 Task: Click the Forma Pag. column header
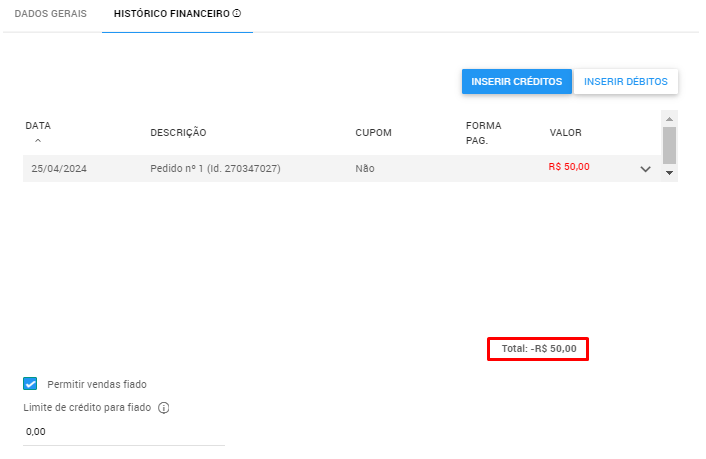click(x=483, y=132)
